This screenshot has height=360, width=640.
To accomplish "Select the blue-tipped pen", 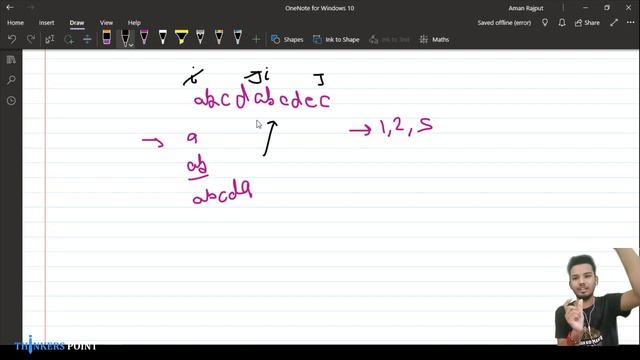I will (x=238, y=37).
